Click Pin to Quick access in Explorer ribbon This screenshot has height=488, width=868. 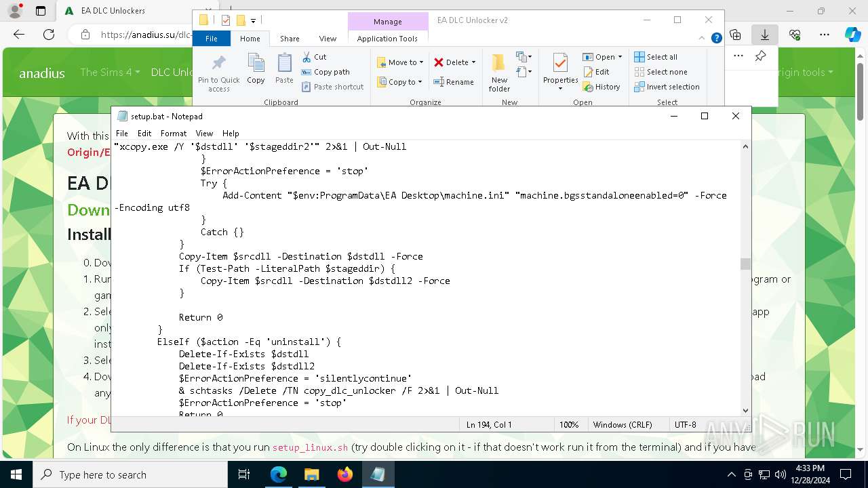coord(218,73)
